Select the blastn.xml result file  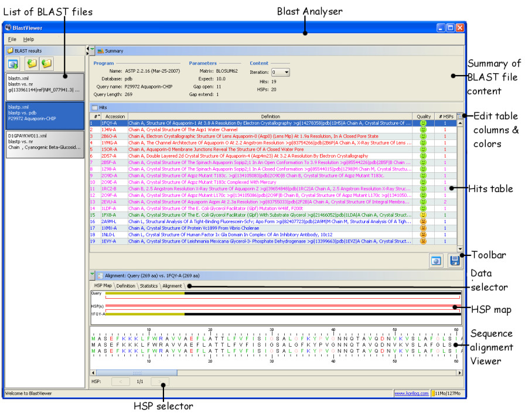point(45,87)
